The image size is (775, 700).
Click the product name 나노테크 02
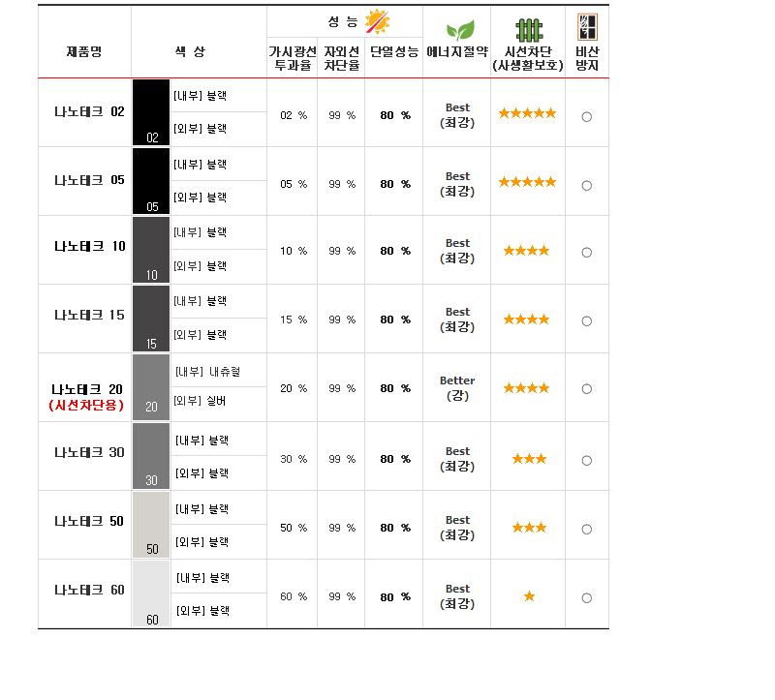point(89,111)
